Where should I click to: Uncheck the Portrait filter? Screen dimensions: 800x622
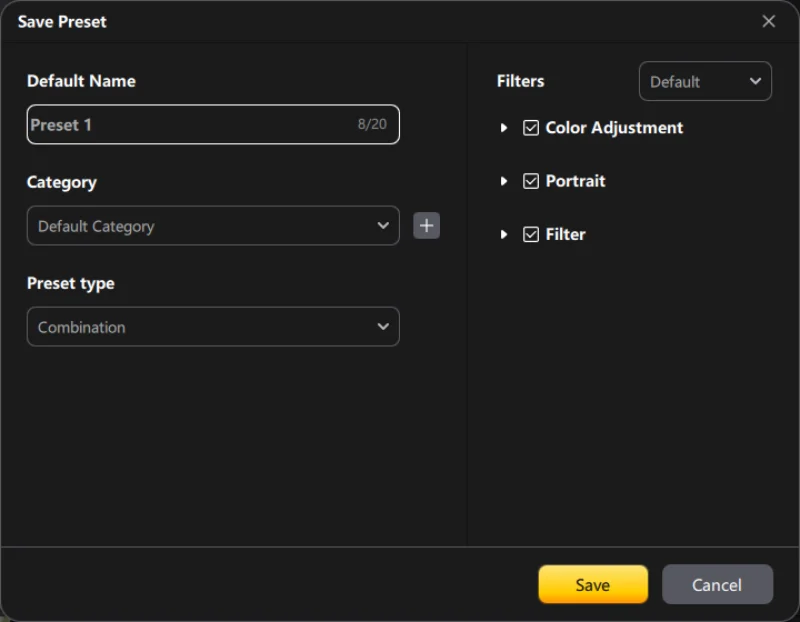(530, 181)
